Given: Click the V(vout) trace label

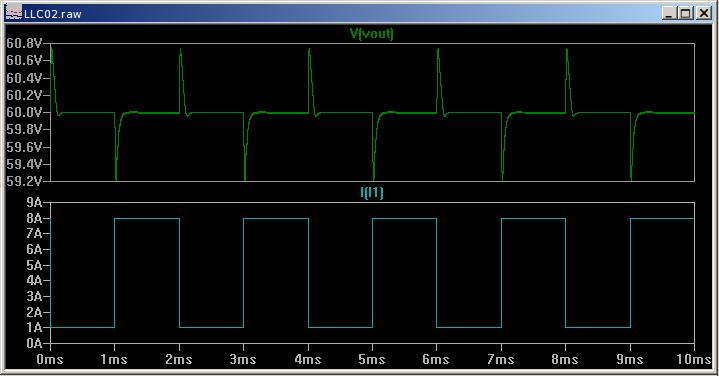Looking at the screenshot, I should [371, 33].
